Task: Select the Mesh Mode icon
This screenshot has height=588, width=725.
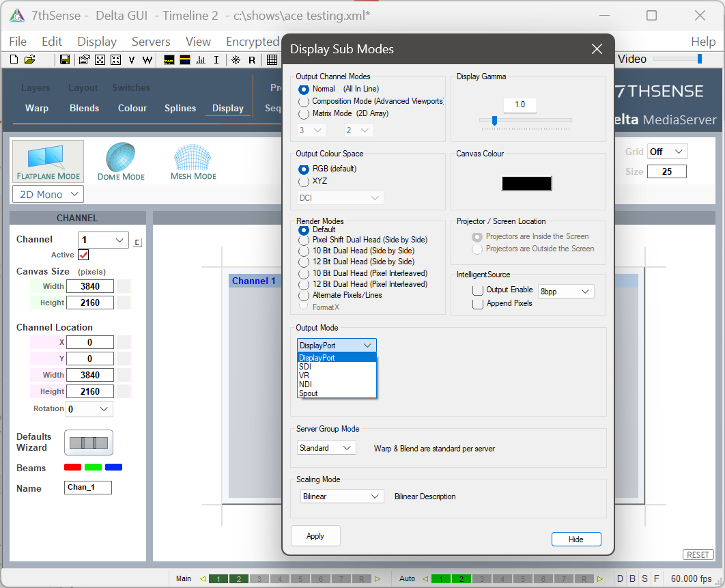Action: coord(193,162)
